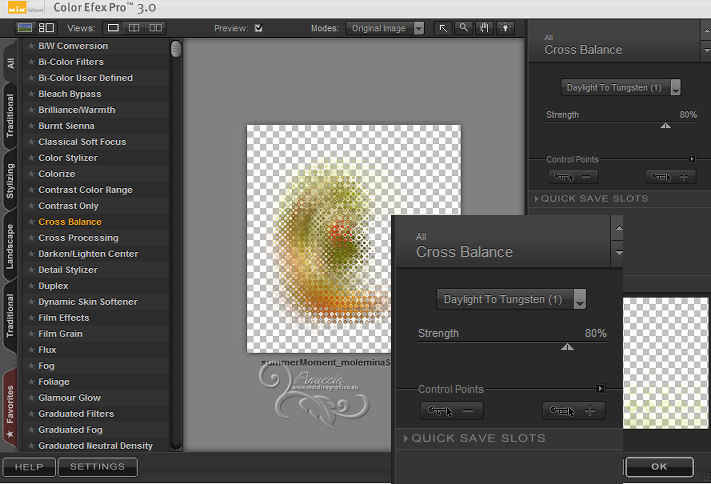711x484 pixels.
Task: Toggle favorite star for Film Effects
Action: (31, 318)
